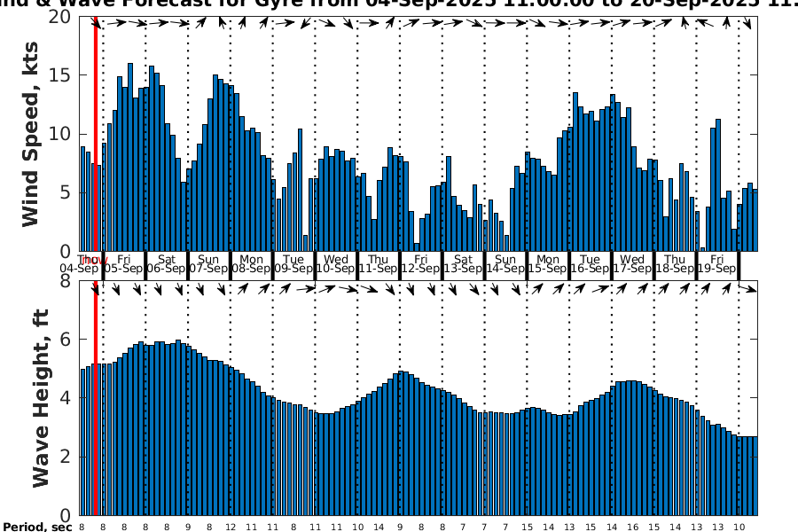Select the 12-Sep date label
The height and width of the screenshot is (532, 798).
tap(420, 269)
